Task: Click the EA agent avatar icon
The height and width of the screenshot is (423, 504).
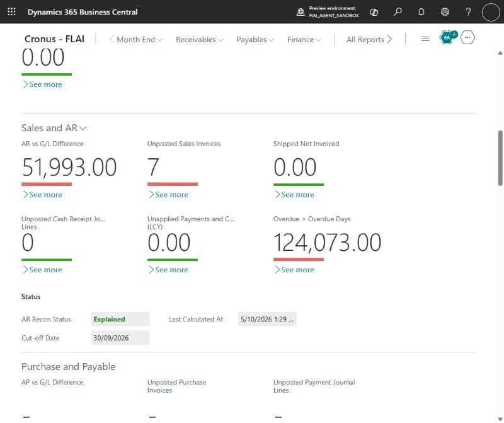Action: 448,37
